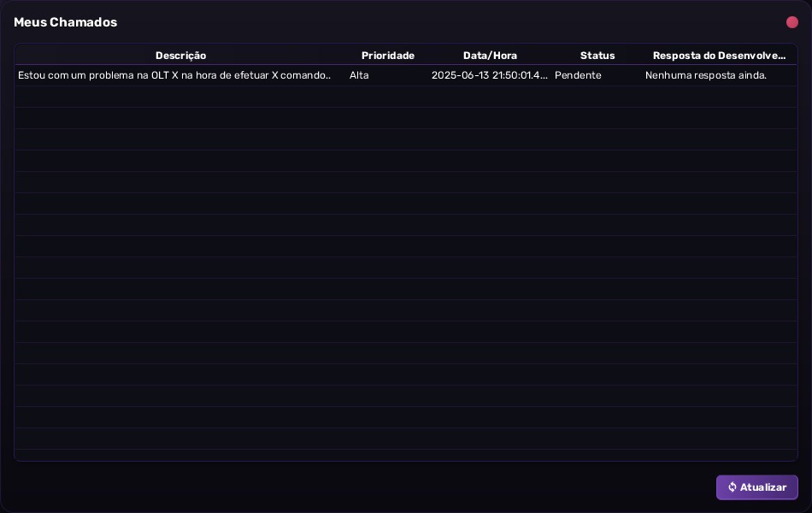Click the Nenhuma resposta ainda cell
Image resolution: width=812 pixels, height=513 pixels.
point(706,75)
